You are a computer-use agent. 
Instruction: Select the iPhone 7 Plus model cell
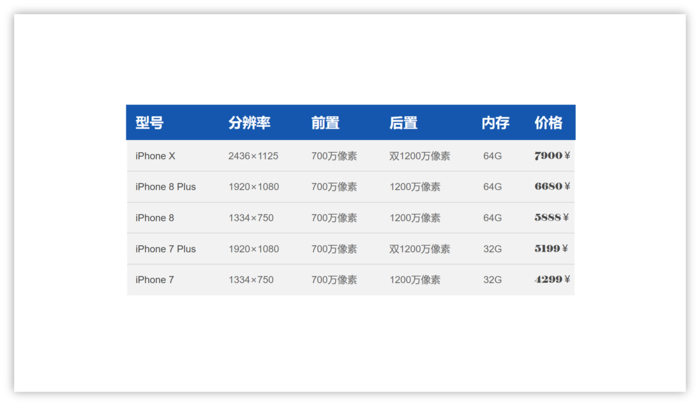166,249
